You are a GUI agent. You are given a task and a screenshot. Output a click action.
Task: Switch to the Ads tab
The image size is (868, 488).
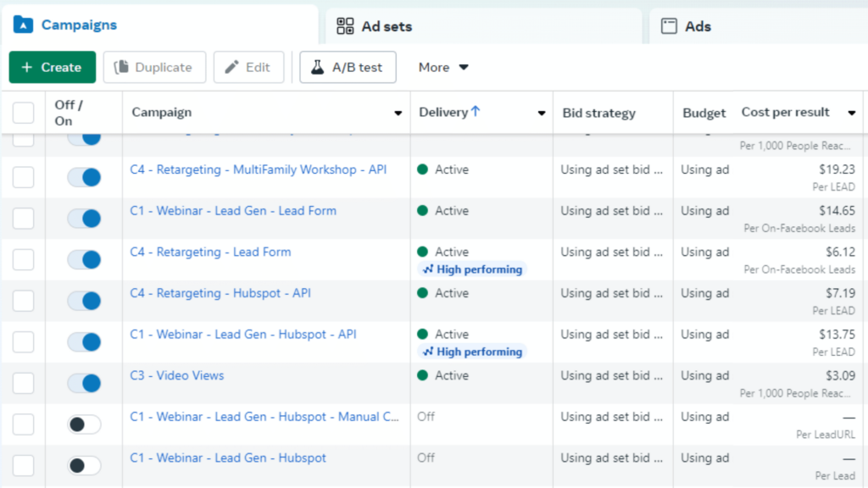[698, 26]
